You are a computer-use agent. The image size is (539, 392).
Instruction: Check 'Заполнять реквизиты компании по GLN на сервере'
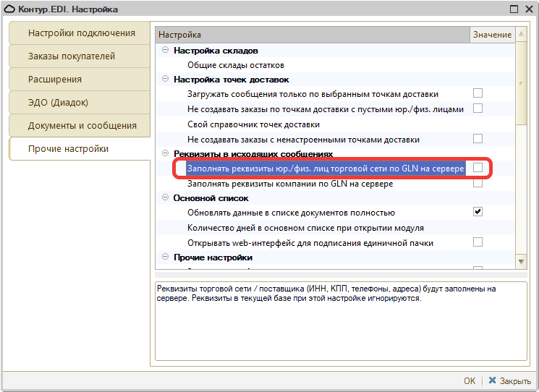[x=478, y=183]
